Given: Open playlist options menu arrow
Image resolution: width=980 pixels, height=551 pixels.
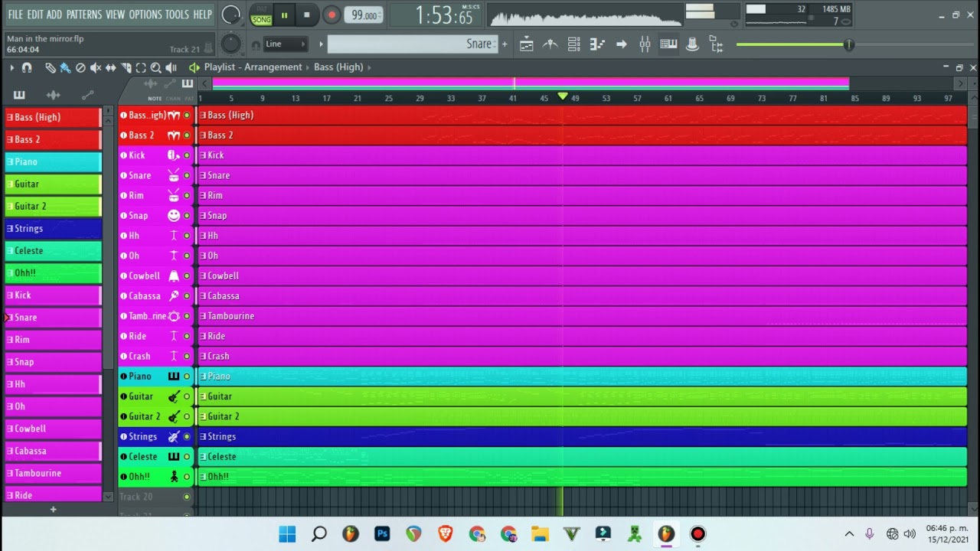Looking at the screenshot, I should point(11,68).
